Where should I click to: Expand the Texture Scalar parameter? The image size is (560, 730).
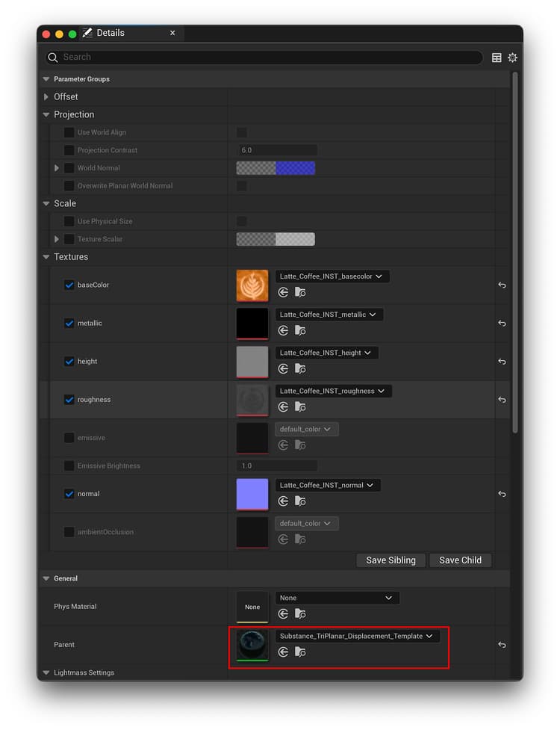pyautogui.click(x=56, y=239)
